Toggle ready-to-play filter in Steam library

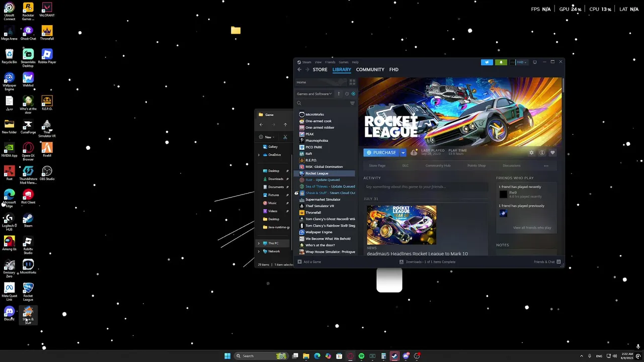tap(353, 94)
